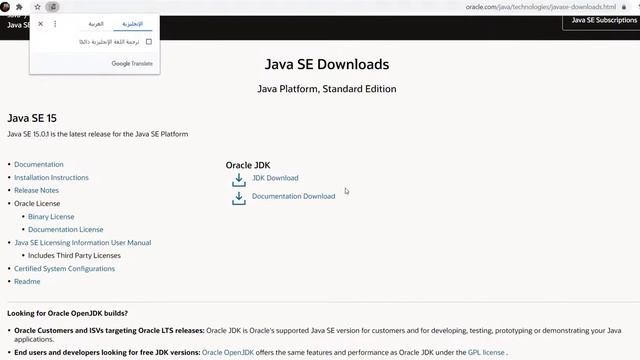Click the Oracle License list item text
Image resolution: width=640 pixels, height=360 pixels.
point(37,204)
